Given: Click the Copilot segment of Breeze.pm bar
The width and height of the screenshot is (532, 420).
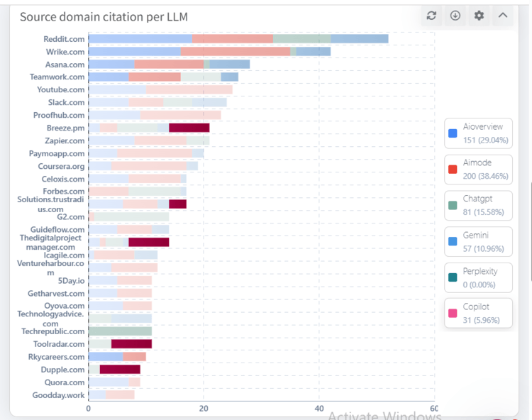Looking at the screenshot, I should [189, 128].
